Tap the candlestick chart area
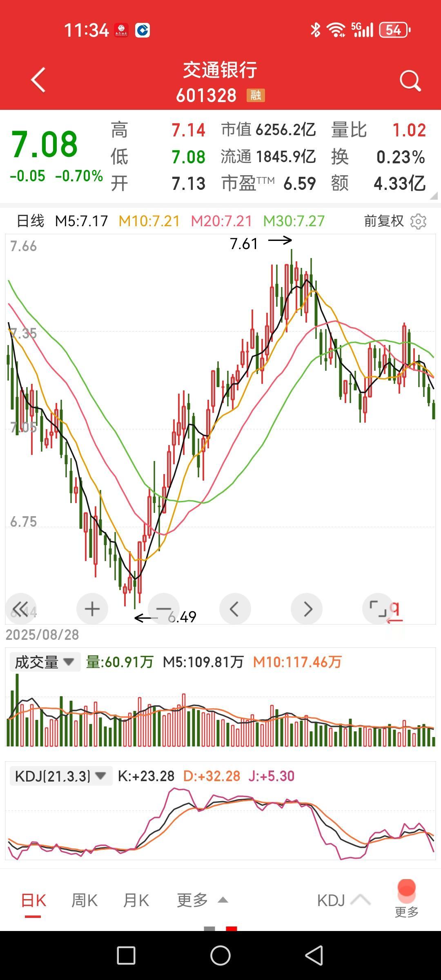 click(x=220, y=429)
